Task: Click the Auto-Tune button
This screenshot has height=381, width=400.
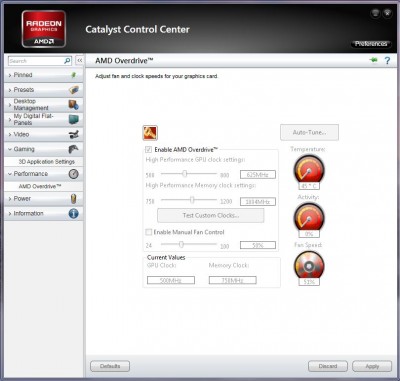Action: click(x=309, y=132)
